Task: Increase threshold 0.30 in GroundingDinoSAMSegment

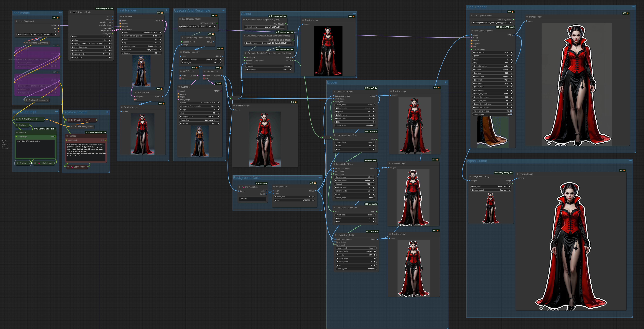Action: 290,70
